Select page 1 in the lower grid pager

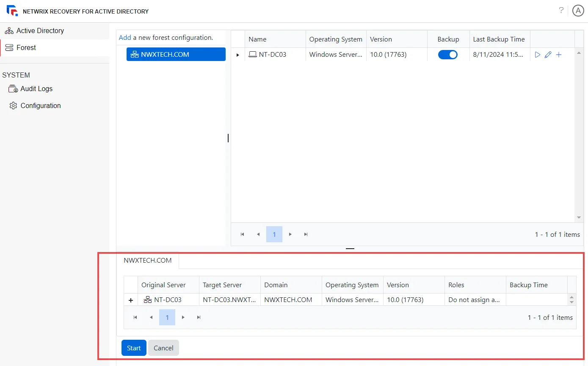pyautogui.click(x=167, y=317)
